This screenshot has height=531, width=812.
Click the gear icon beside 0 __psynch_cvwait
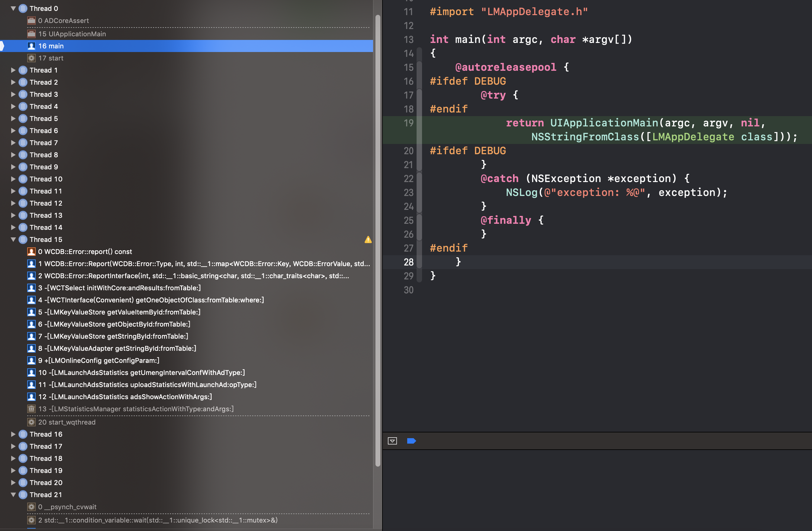(x=31, y=507)
